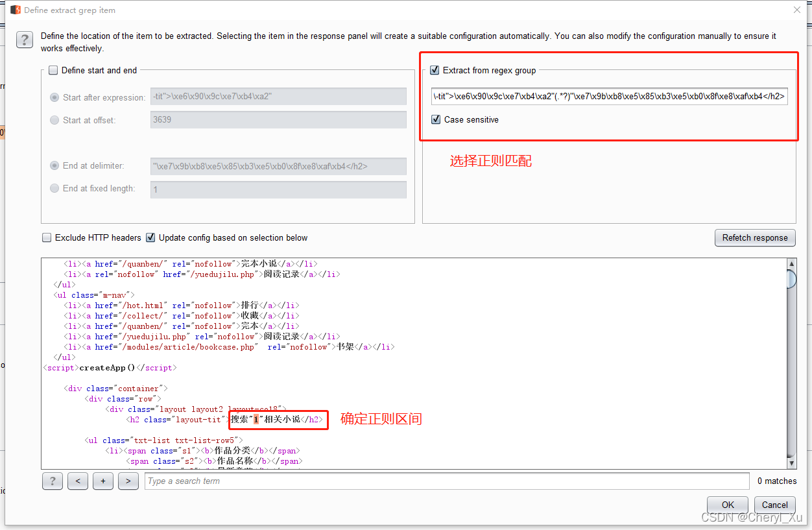Confirm with the OK button
Image resolution: width=812 pixels, height=530 pixels.
[x=728, y=505]
